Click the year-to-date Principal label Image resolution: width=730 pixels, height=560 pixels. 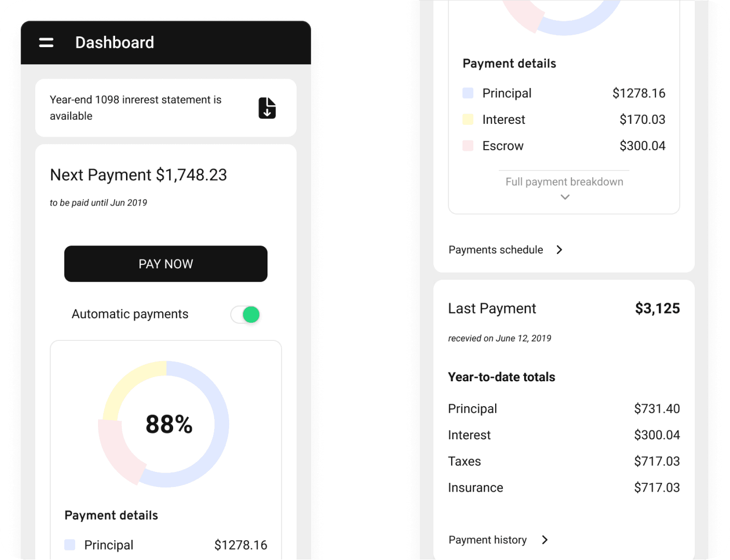[472, 409]
